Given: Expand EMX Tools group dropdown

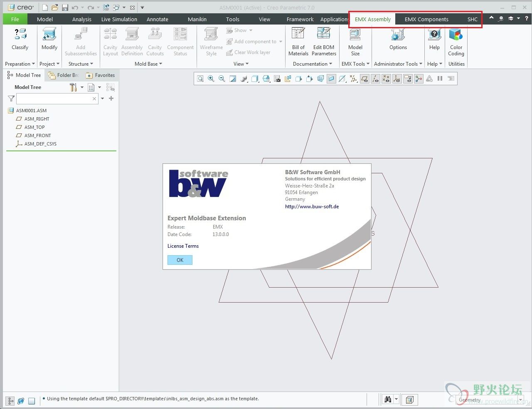Looking at the screenshot, I should click(355, 64).
